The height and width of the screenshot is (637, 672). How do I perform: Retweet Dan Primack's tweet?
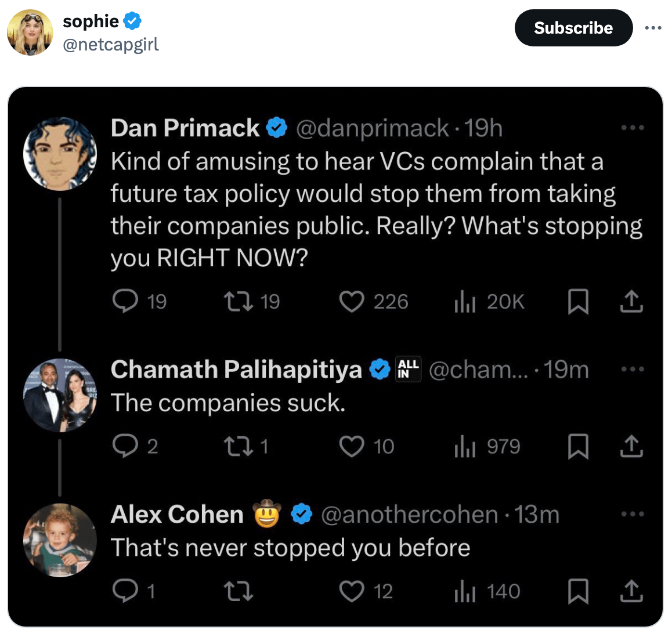pyautogui.click(x=239, y=302)
